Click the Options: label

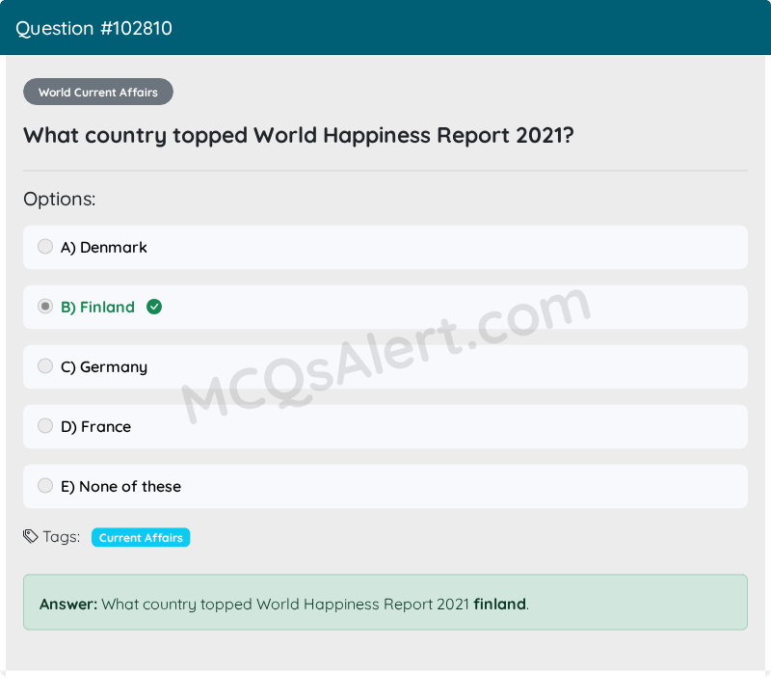tap(60, 200)
